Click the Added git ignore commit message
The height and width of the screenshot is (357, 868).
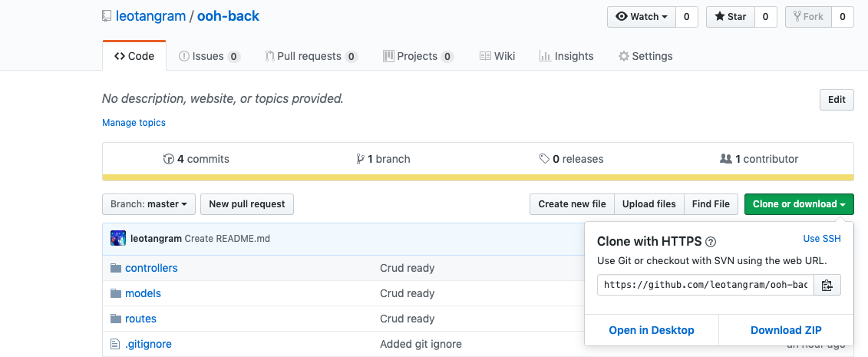coord(421,344)
